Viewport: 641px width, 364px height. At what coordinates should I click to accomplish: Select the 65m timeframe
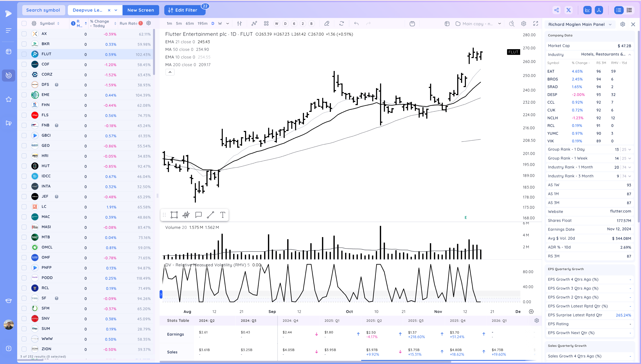[190, 24]
